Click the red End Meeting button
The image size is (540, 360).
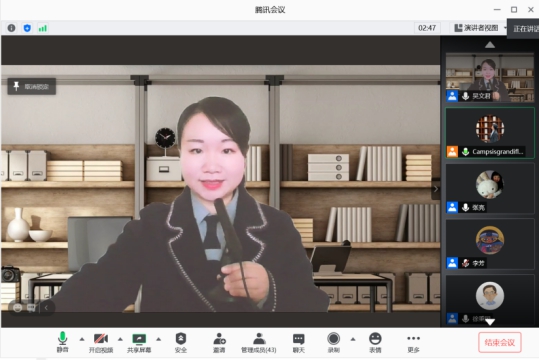500,342
